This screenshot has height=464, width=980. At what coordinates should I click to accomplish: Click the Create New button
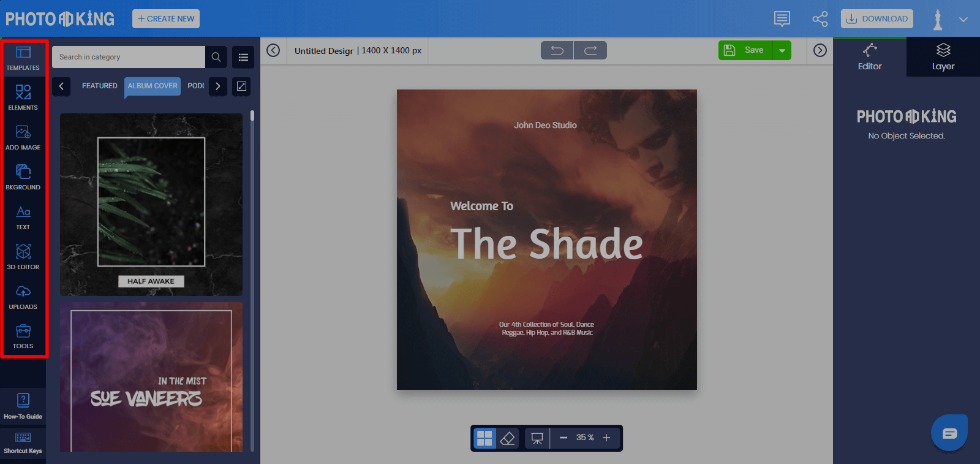point(166,19)
